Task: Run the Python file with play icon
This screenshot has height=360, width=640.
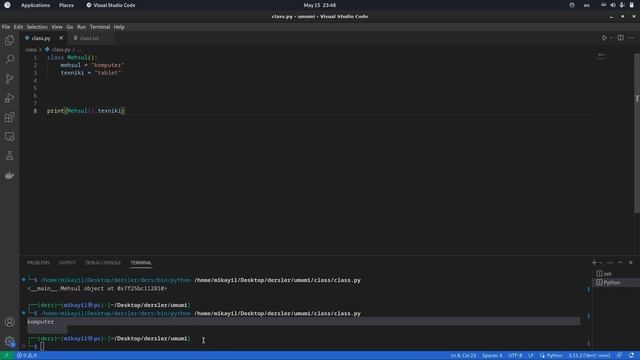Action: click(x=604, y=38)
